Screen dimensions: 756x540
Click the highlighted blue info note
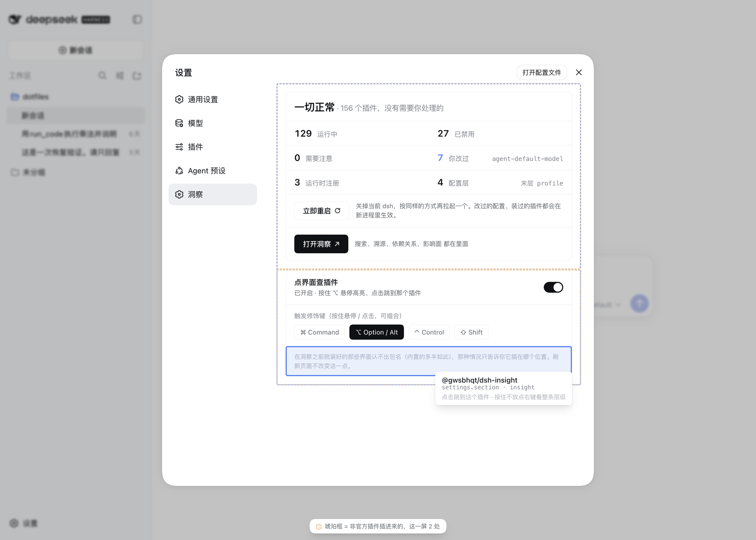pyautogui.click(x=428, y=361)
